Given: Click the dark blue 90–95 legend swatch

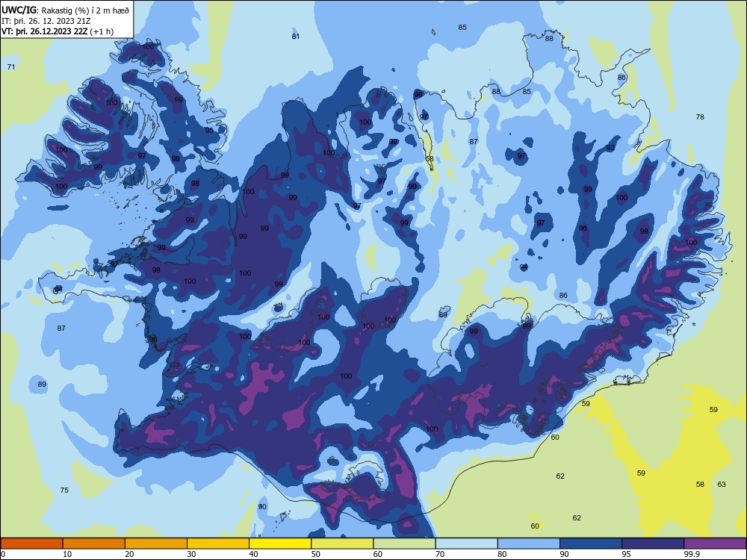Looking at the screenshot, I should click(x=591, y=544).
